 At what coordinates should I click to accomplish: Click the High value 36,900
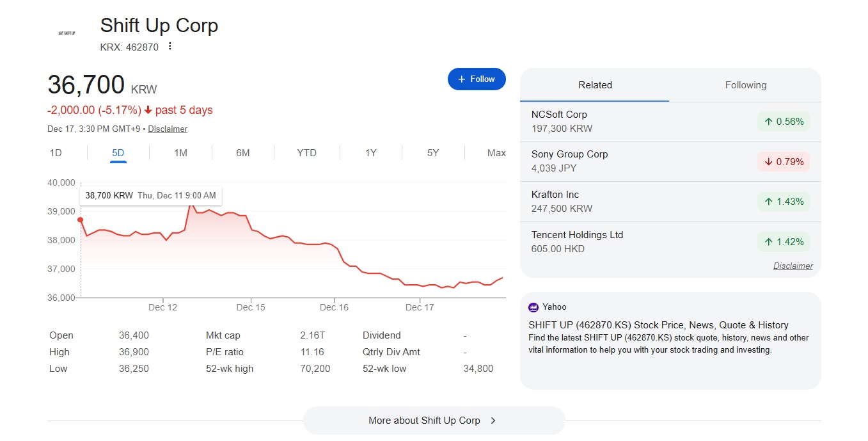[134, 352]
